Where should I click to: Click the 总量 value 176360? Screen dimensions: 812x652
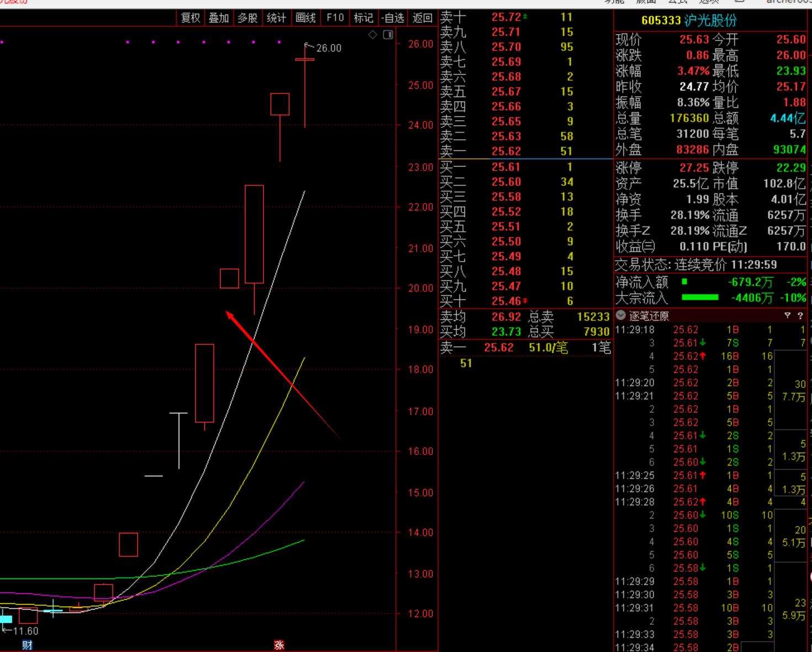click(x=689, y=118)
